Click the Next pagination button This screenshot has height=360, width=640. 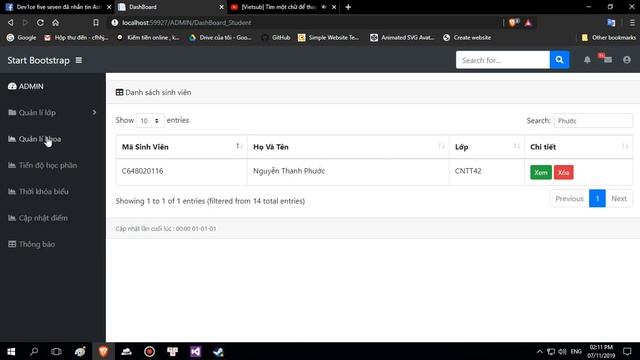619,199
